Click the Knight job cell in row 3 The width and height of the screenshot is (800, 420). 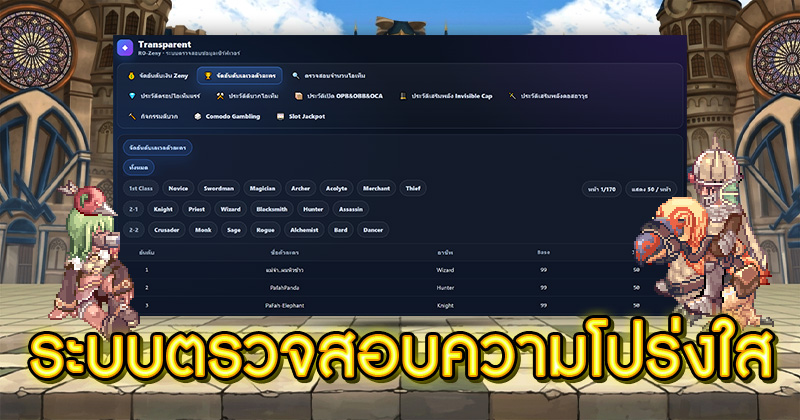pos(445,306)
